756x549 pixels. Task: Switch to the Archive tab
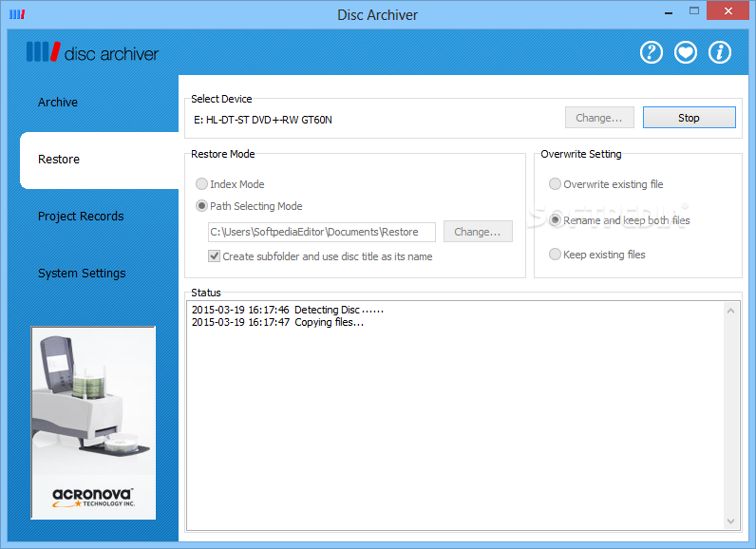point(58,103)
